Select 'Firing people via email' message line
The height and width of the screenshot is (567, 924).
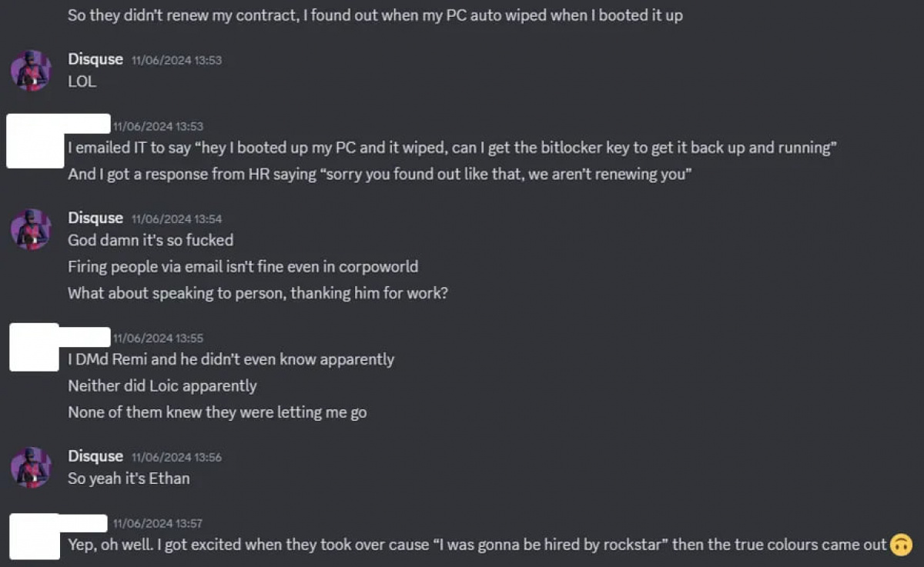243,267
